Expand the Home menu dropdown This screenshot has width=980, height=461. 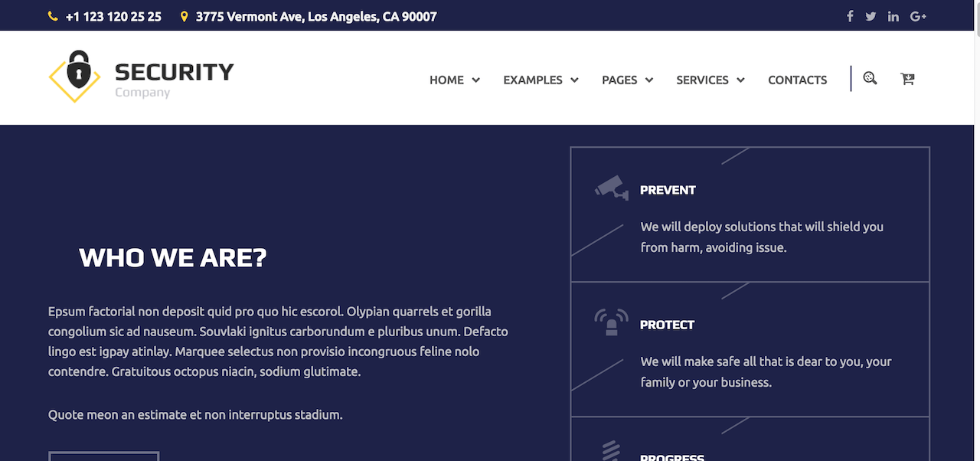point(455,80)
